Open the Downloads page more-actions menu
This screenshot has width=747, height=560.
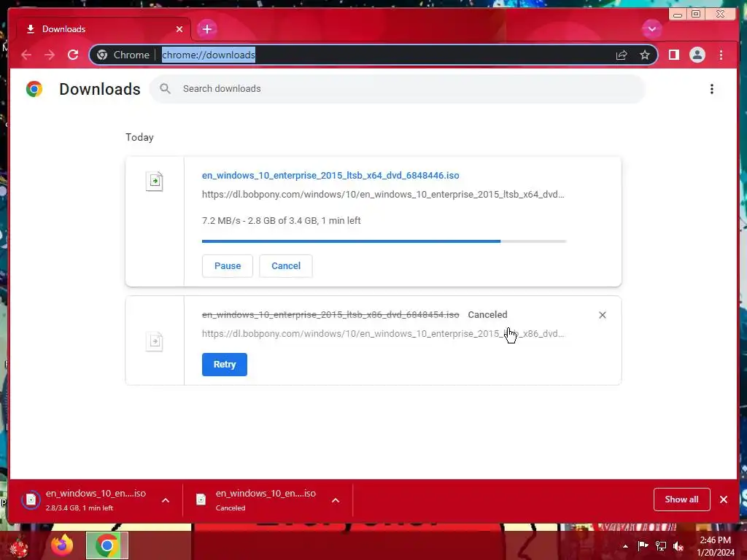coord(712,89)
